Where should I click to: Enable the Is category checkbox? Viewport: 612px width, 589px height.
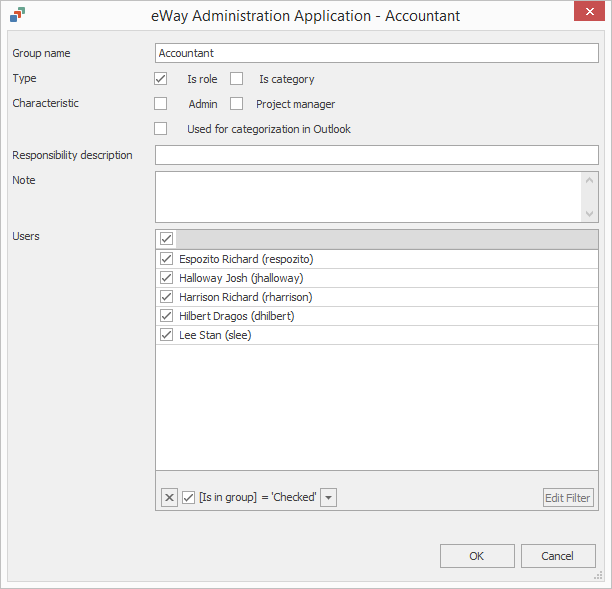pyautogui.click(x=237, y=78)
